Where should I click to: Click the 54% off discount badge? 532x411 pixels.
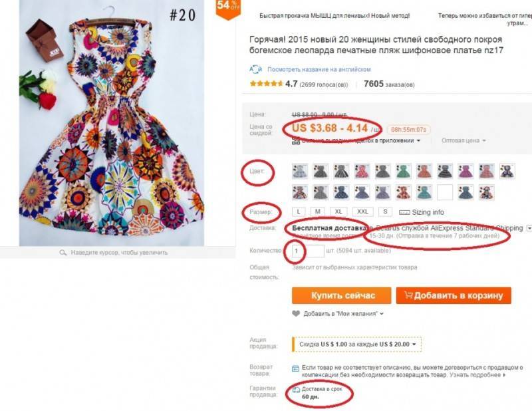(227, 8)
